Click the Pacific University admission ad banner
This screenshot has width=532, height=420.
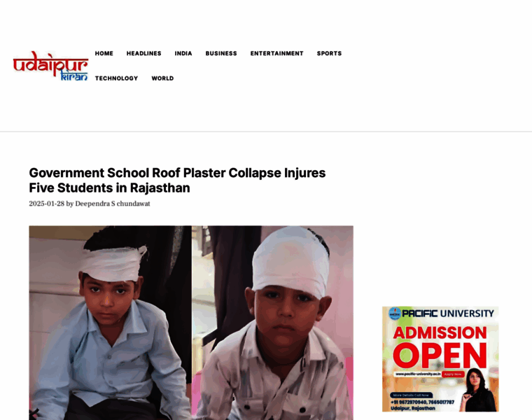pyautogui.click(x=440, y=359)
